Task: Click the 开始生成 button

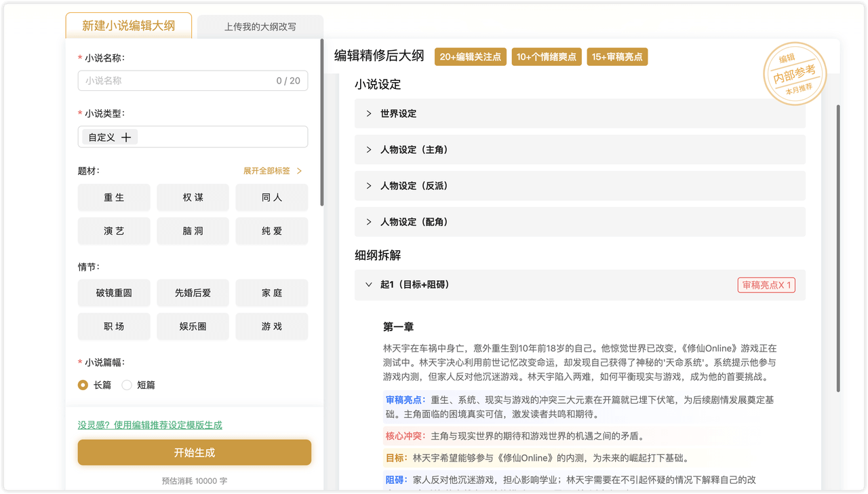Action: tap(194, 452)
